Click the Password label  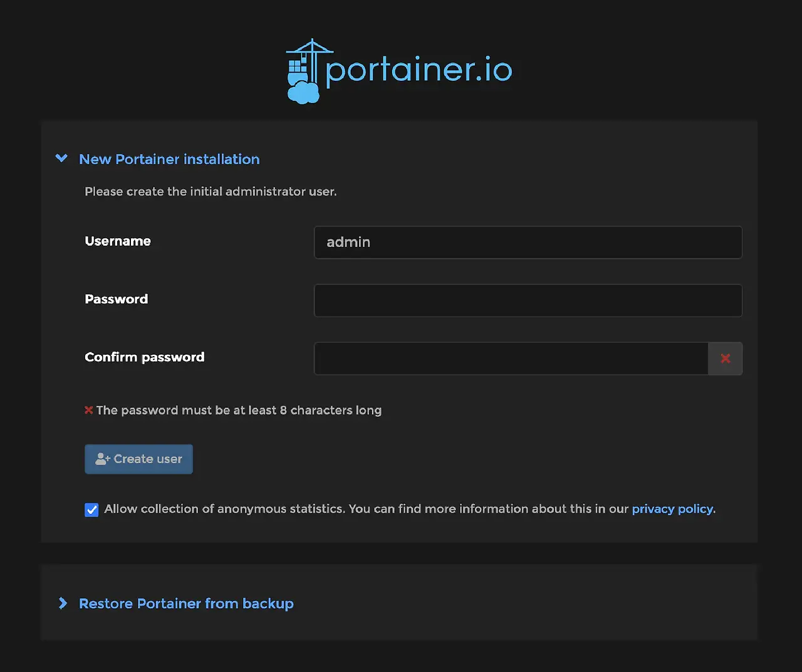click(117, 299)
